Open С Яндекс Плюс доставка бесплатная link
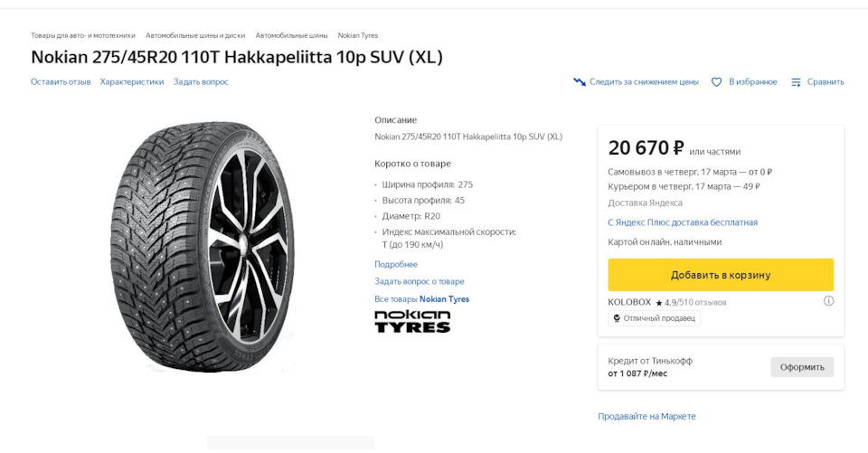Screen dimensions: 868x453 click(683, 222)
